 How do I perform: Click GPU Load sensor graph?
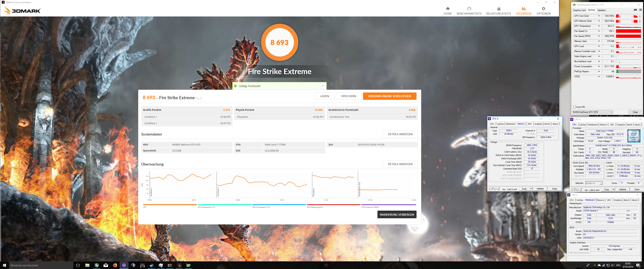628,46
